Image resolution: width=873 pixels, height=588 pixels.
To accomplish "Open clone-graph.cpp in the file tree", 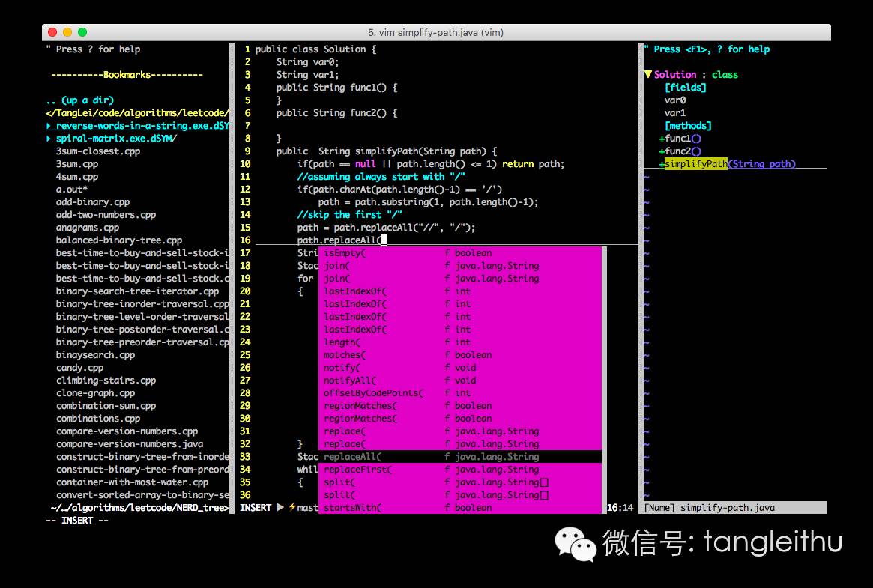I will (x=95, y=393).
